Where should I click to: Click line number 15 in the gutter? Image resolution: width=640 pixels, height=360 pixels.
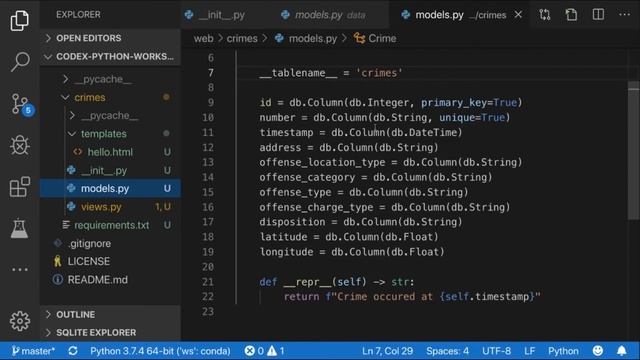208,192
